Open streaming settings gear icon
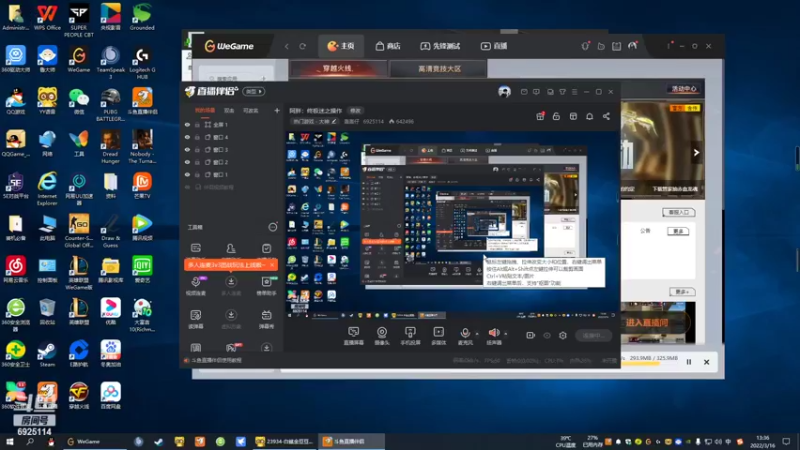This screenshot has width=800, height=450. tap(563, 335)
